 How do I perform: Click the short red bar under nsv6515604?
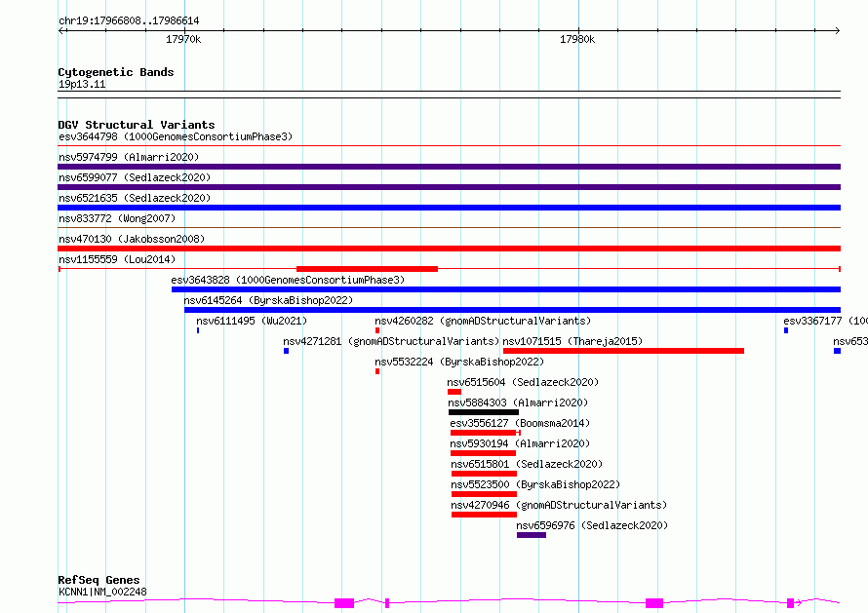(454, 392)
